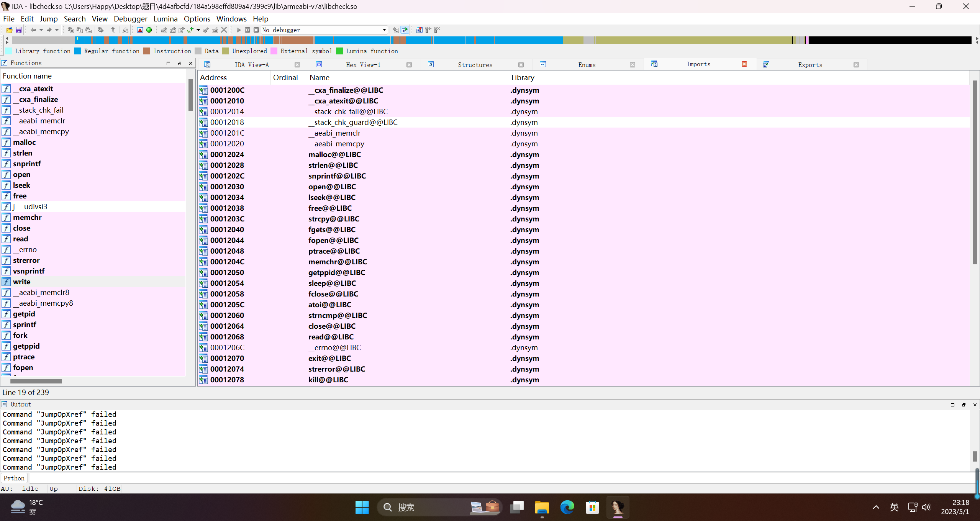Expand the forward navigation history arrow
This screenshot has width=980, height=521.
click(x=57, y=30)
